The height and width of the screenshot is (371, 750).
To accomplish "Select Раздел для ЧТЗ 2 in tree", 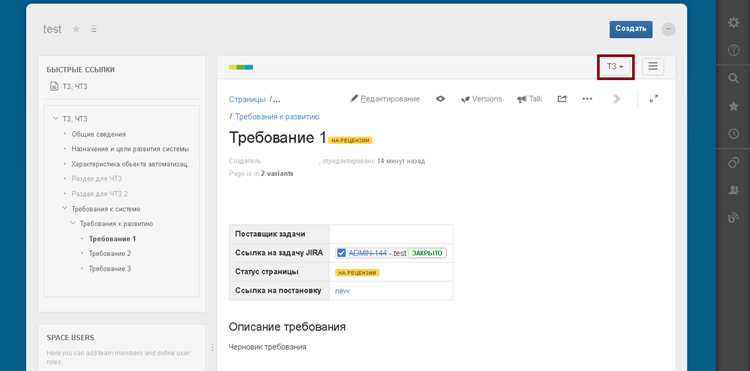I will coord(99,194).
